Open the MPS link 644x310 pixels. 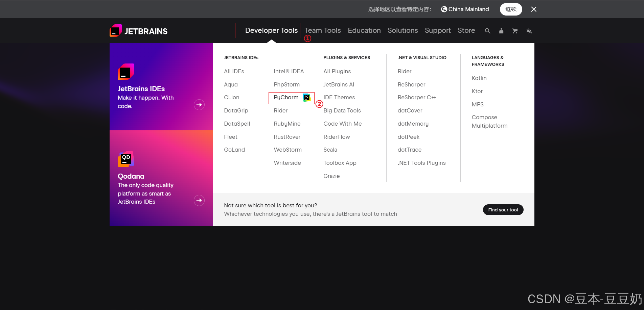pos(478,104)
